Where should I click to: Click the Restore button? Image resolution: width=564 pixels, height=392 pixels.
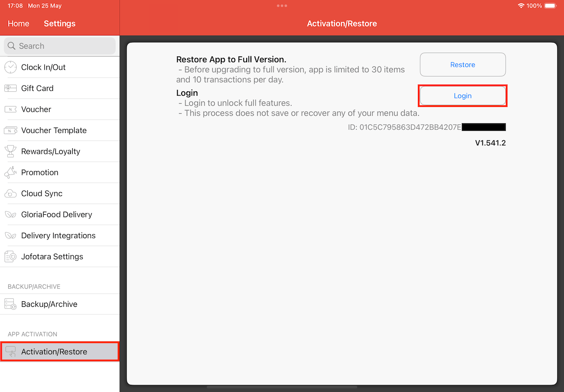tap(463, 65)
